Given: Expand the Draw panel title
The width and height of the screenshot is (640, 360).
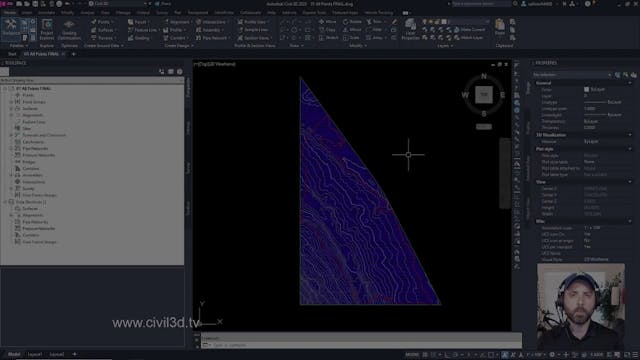Looking at the screenshot, I should click(296, 46).
